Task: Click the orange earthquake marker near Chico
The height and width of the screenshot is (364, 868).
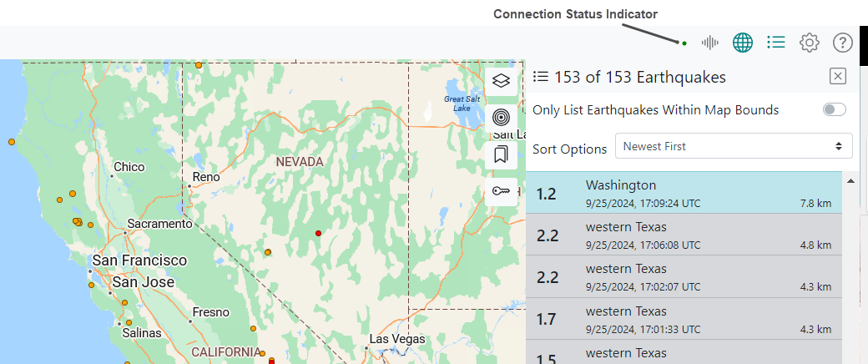Action: click(72, 194)
